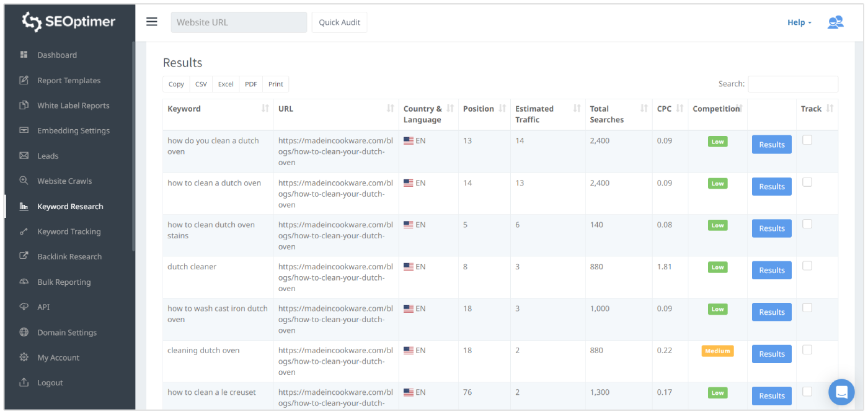Image resolution: width=868 pixels, height=414 pixels.
Task: Collapse sidebar with the hamburger icon
Action: point(151,21)
